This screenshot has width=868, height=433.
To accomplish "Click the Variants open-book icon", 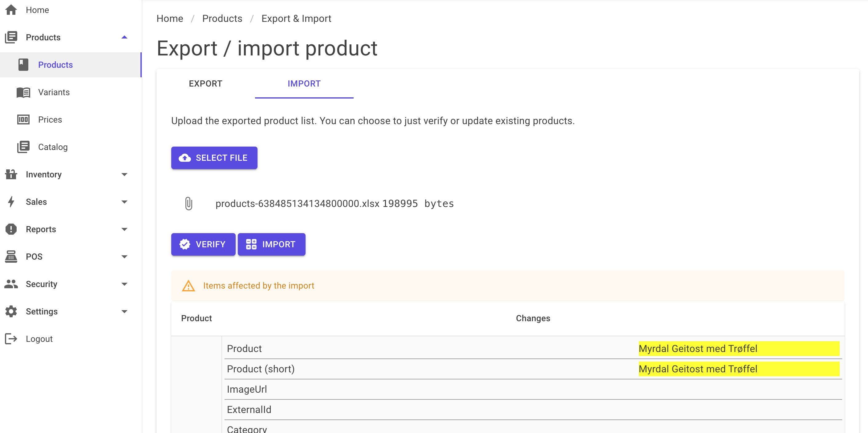I will (23, 92).
